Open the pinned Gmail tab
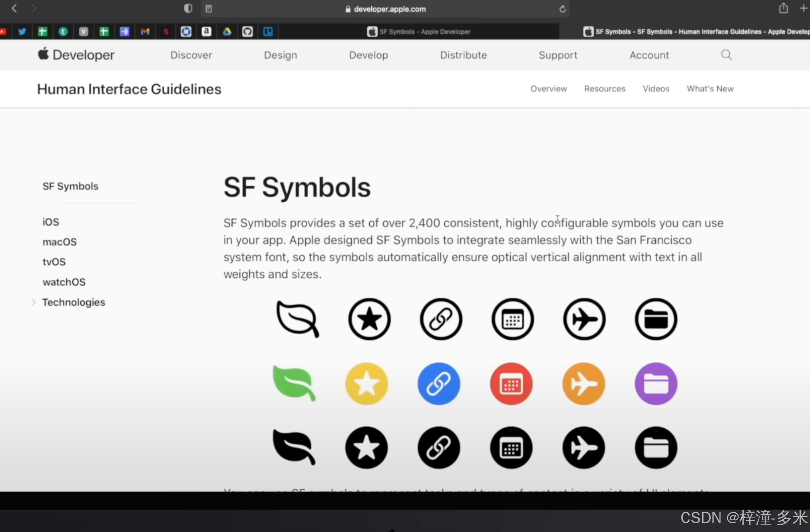 (145, 31)
